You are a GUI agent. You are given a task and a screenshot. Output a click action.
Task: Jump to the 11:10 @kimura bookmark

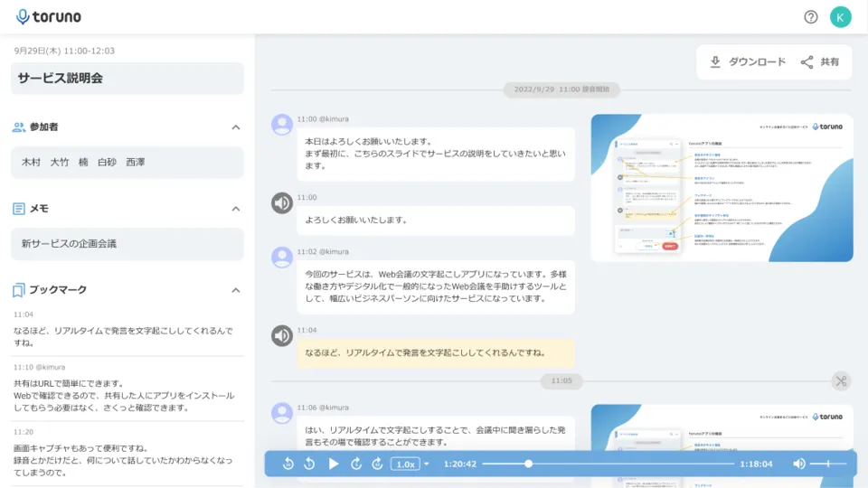127,388
